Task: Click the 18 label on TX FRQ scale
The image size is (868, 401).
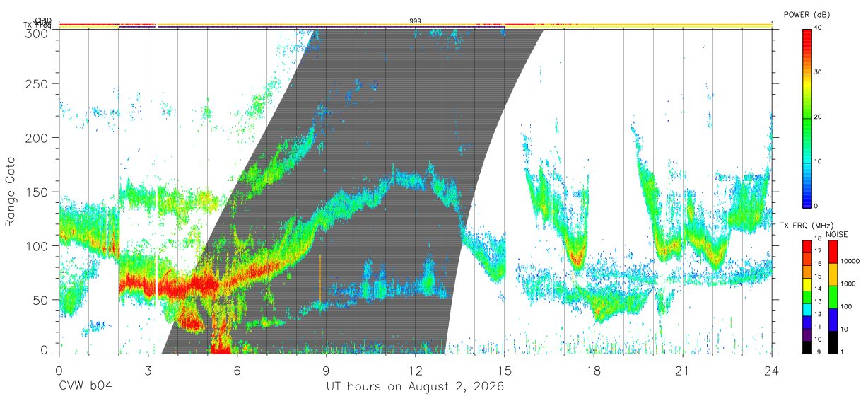Action: point(819,240)
